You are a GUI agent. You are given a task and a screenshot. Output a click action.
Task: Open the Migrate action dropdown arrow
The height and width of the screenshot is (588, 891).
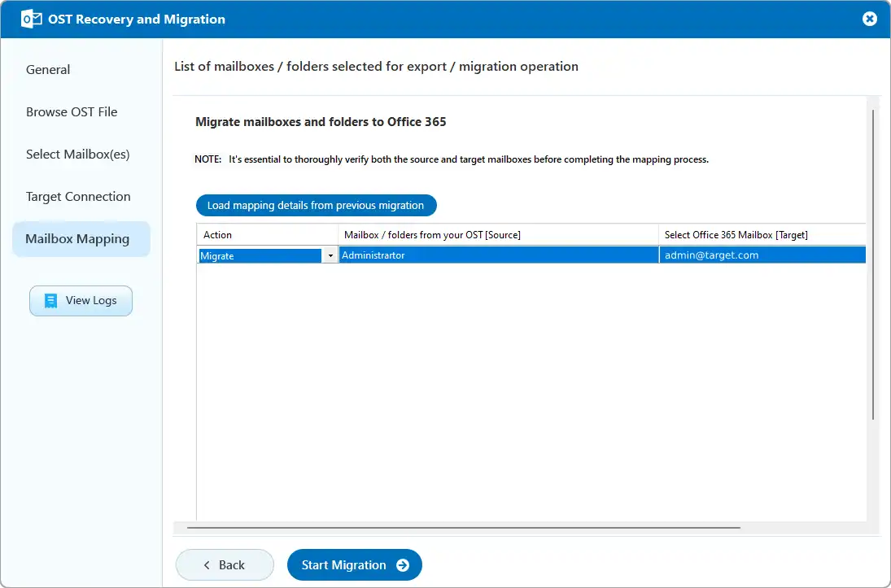click(330, 255)
